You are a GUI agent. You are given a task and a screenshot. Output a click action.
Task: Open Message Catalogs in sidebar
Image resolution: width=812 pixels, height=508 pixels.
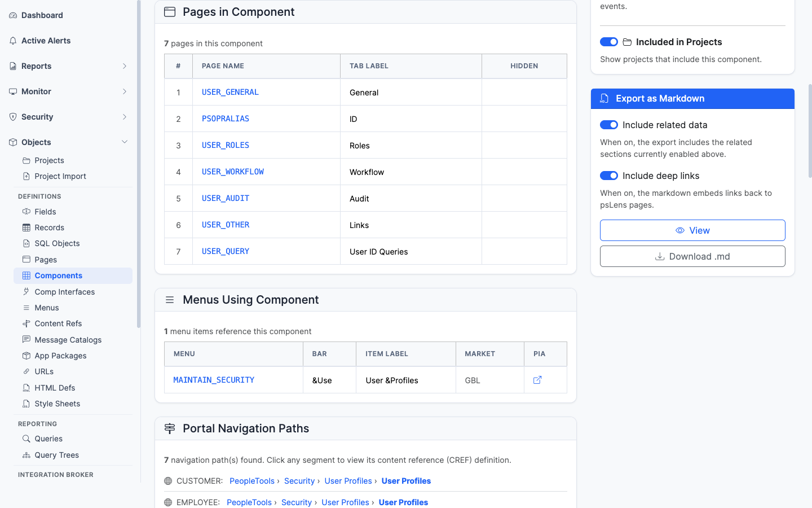pyautogui.click(x=73, y=340)
